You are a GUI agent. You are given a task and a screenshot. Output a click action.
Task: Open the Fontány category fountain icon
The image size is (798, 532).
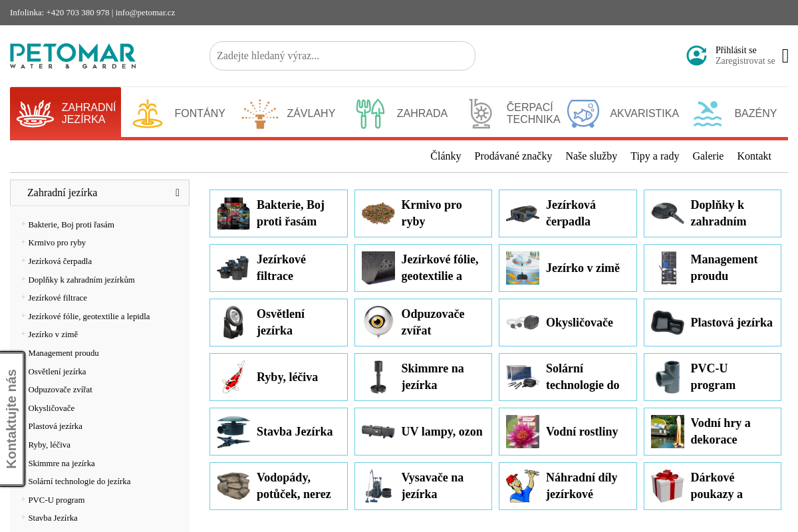click(148, 114)
